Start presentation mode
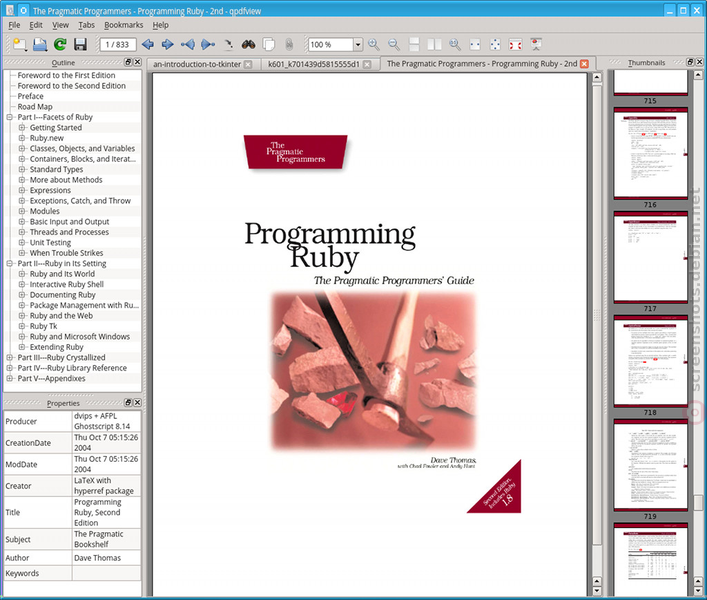707x600 pixels. [x=536, y=44]
